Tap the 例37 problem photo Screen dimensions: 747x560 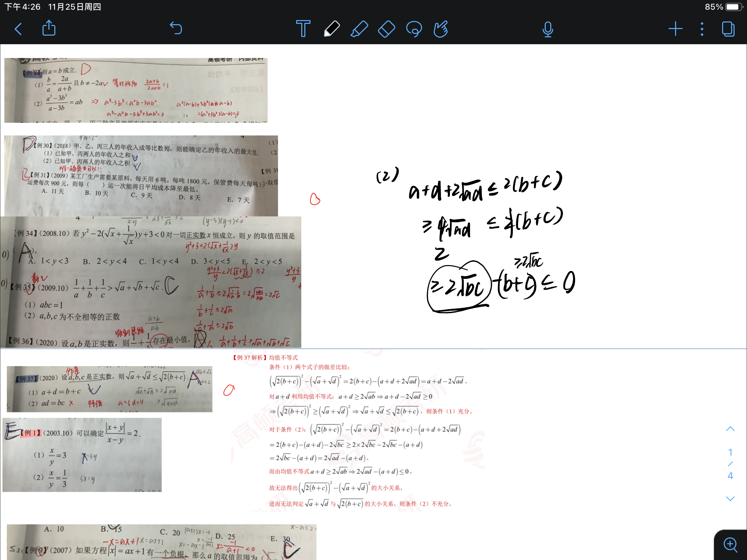click(x=109, y=389)
